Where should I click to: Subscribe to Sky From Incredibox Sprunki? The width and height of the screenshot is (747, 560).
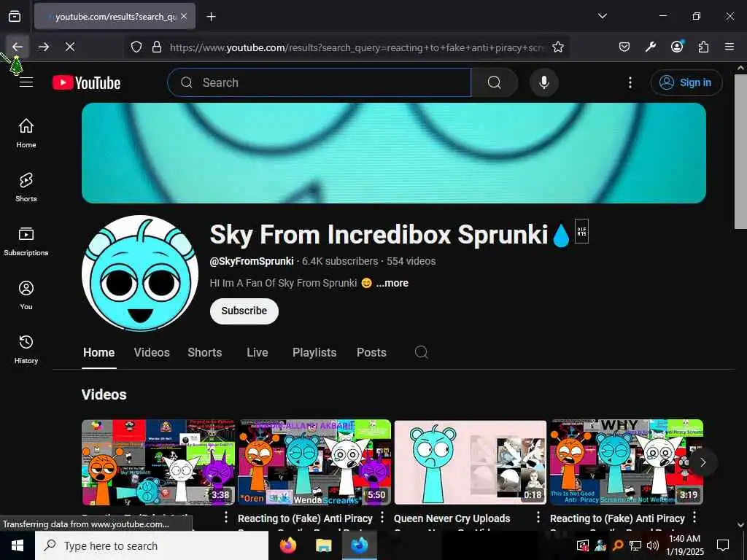[244, 311]
